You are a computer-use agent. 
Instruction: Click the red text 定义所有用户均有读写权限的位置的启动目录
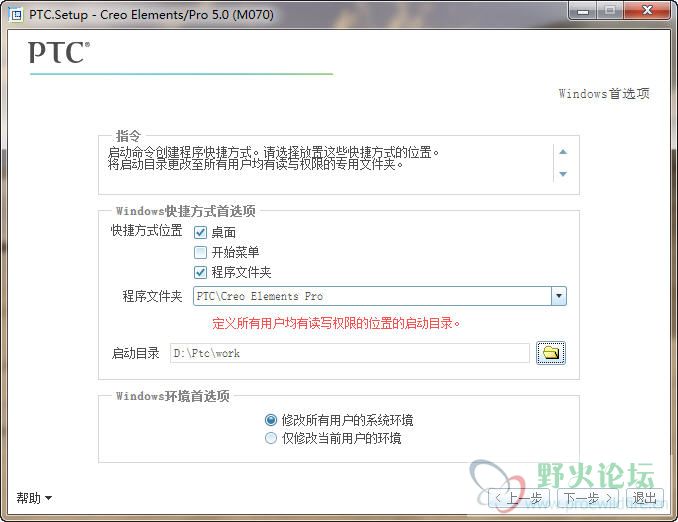(x=336, y=323)
